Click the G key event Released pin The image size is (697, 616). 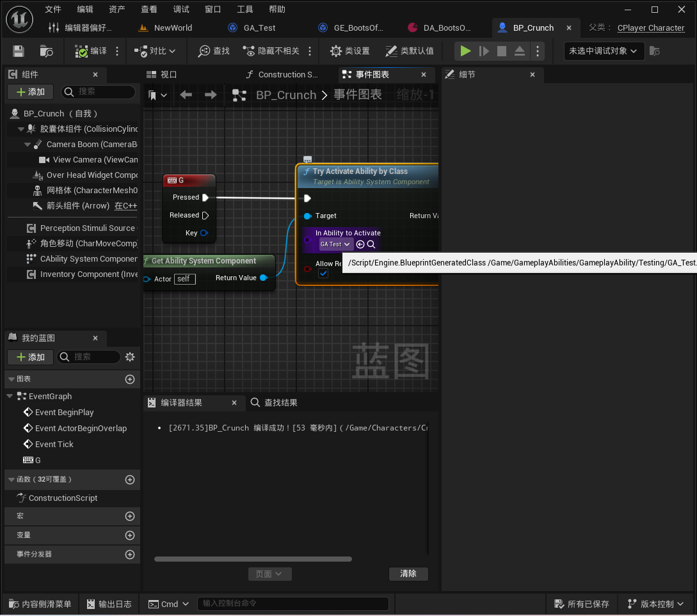pyautogui.click(x=205, y=216)
